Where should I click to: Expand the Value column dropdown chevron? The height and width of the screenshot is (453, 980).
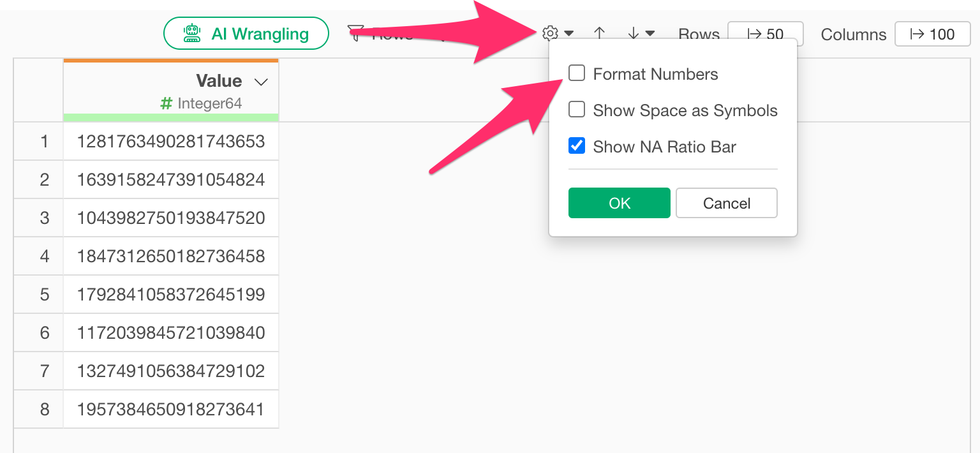pyautogui.click(x=260, y=82)
